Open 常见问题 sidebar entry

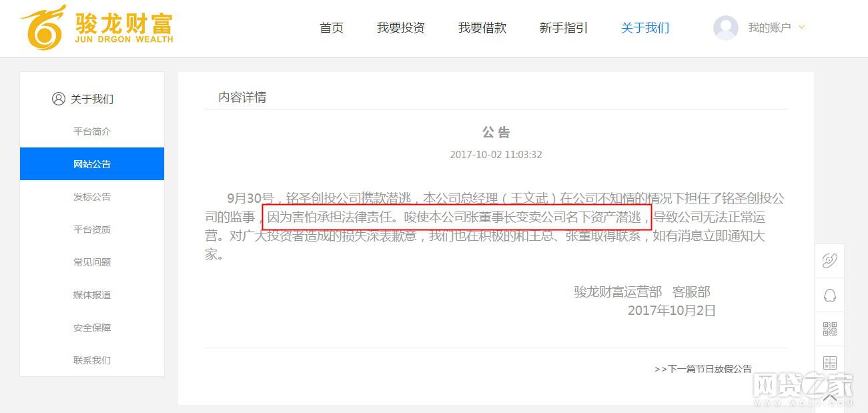tap(92, 262)
